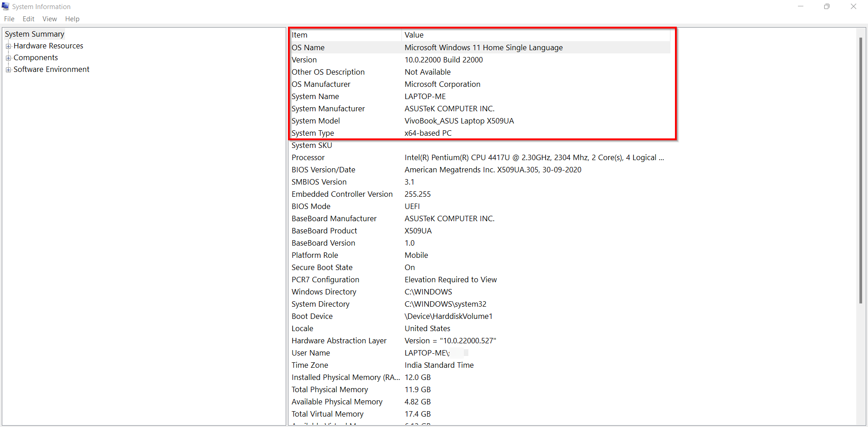Click the 17.4 GB total virtual memory value

pyautogui.click(x=418, y=414)
